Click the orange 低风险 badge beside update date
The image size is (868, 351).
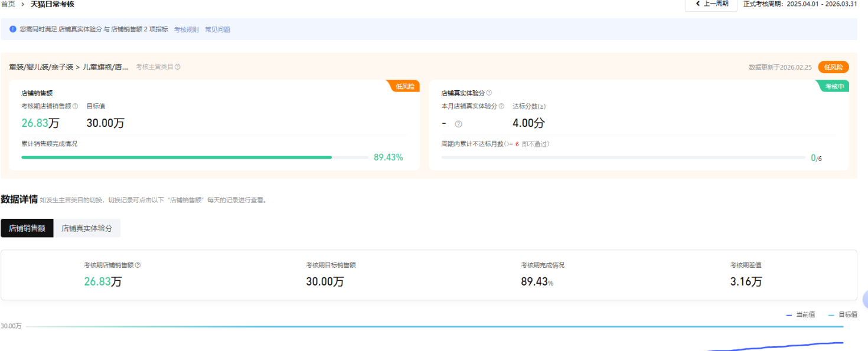(x=833, y=67)
